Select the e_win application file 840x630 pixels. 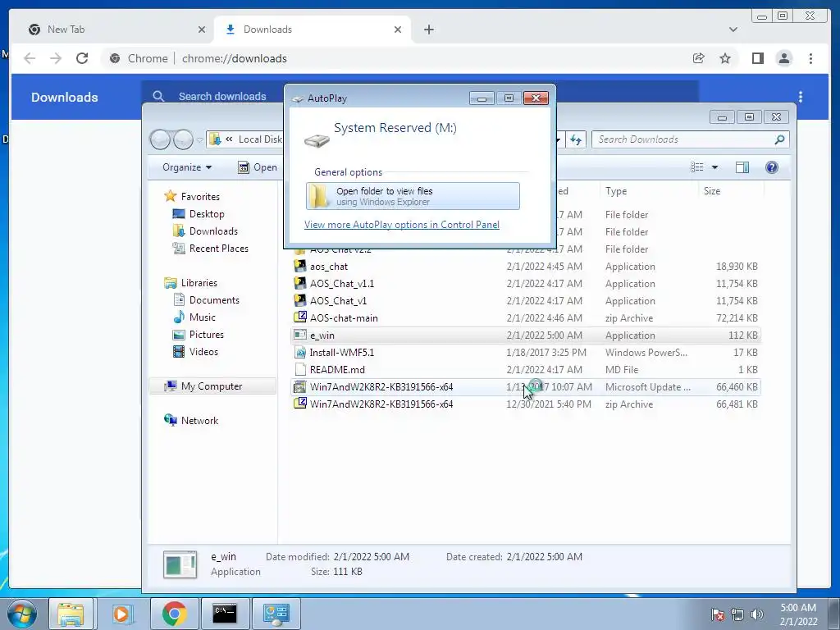pos(525,336)
